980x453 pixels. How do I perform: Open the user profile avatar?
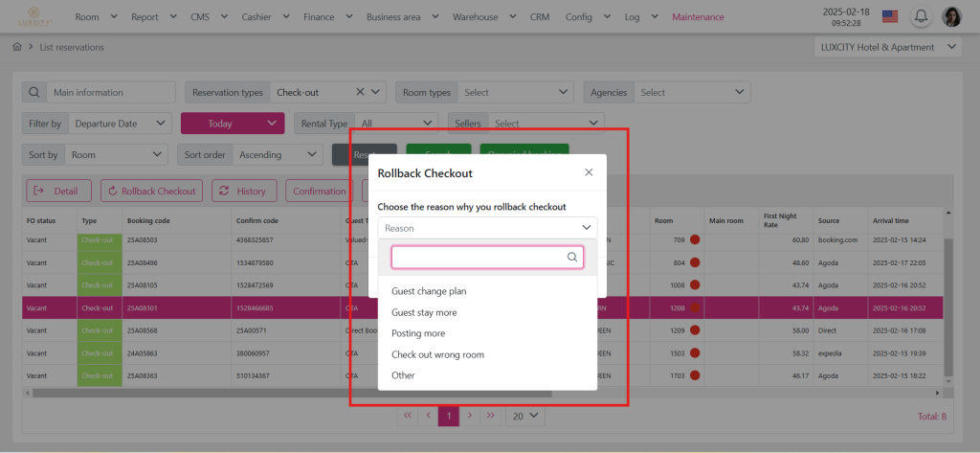pyautogui.click(x=951, y=16)
